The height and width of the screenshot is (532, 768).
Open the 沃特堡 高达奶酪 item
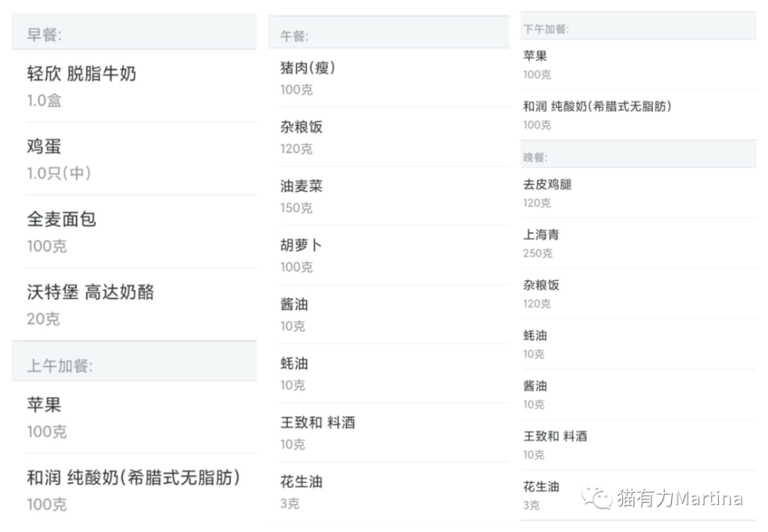click(134, 305)
